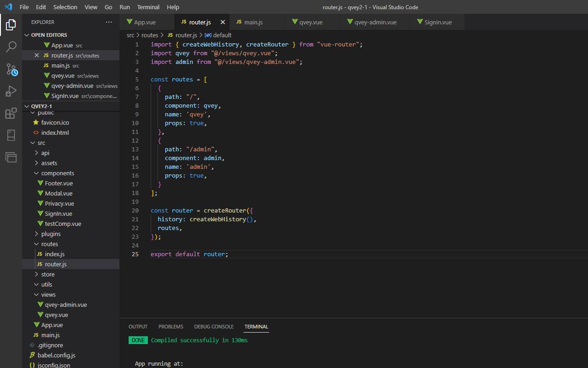Switch to the App.vue editor tab
Image resolution: width=588 pixels, height=368 pixels.
(x=147, y=22)
